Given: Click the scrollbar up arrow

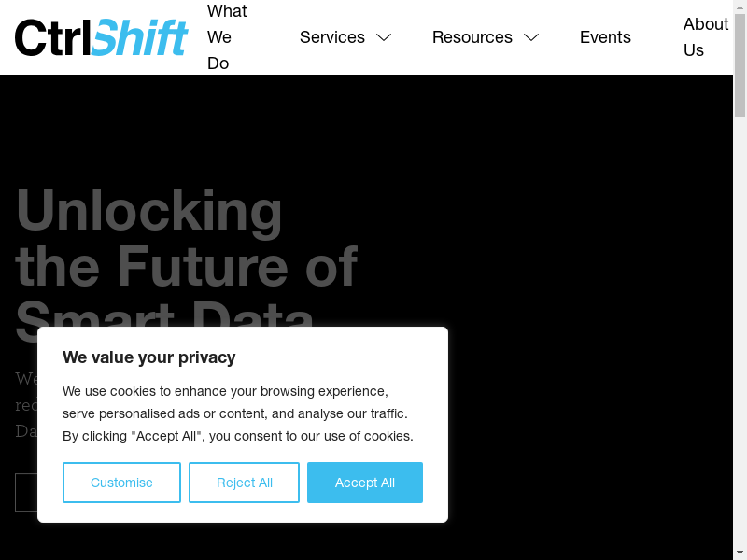Looking at the screenshot, I should click(x=740, y=7).
